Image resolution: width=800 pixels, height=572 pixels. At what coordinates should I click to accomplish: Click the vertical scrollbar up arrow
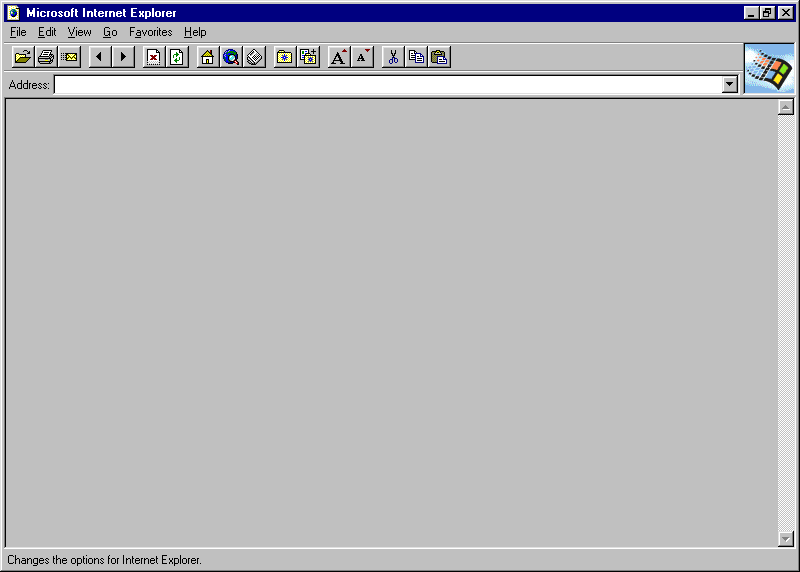[x=786, y=107]
